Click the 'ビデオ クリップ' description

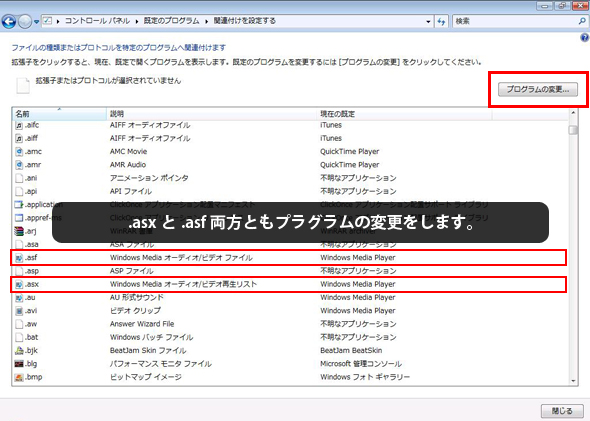(x=135, y=311)
